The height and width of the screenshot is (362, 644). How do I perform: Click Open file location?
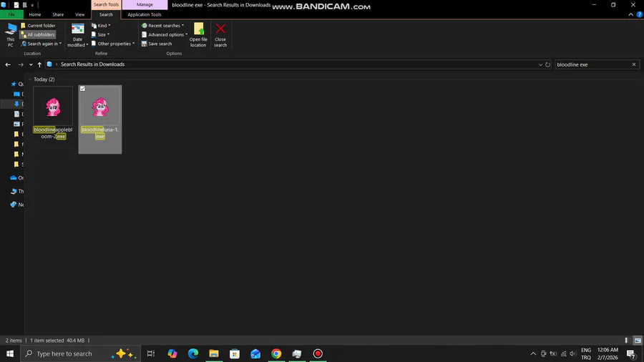198,35
